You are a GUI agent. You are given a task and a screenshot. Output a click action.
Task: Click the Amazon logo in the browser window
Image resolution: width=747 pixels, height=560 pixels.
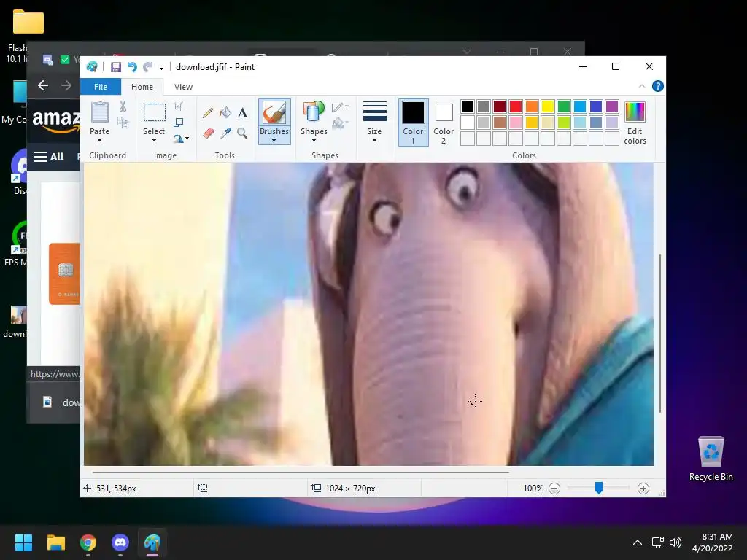[56, 120]
